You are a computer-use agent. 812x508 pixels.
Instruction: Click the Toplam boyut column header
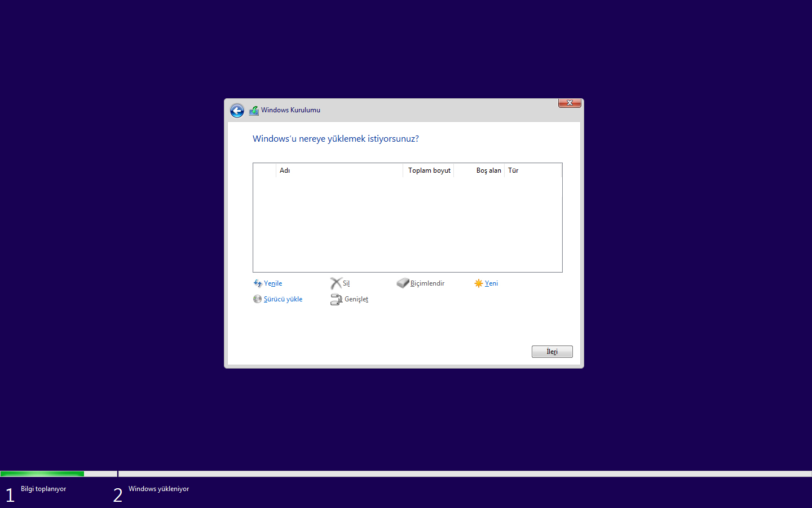[x=429, y=170]
